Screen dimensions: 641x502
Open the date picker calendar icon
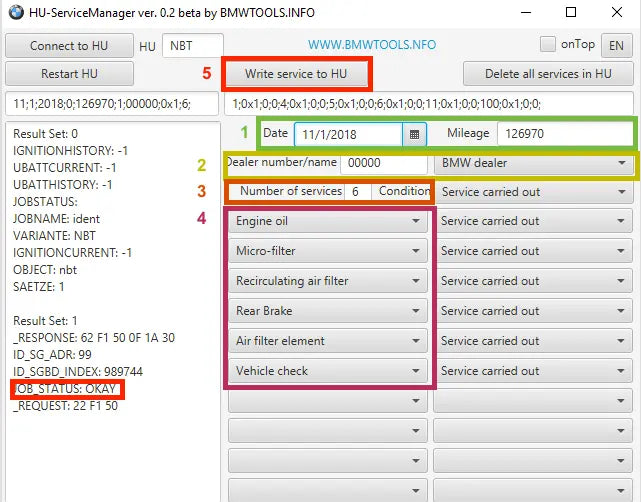point(414,133)
